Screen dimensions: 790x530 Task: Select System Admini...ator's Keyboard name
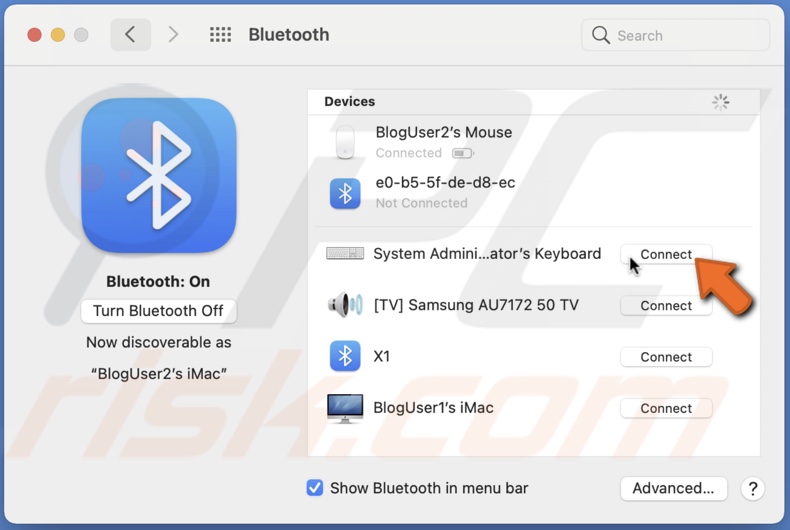click(487, 253)
